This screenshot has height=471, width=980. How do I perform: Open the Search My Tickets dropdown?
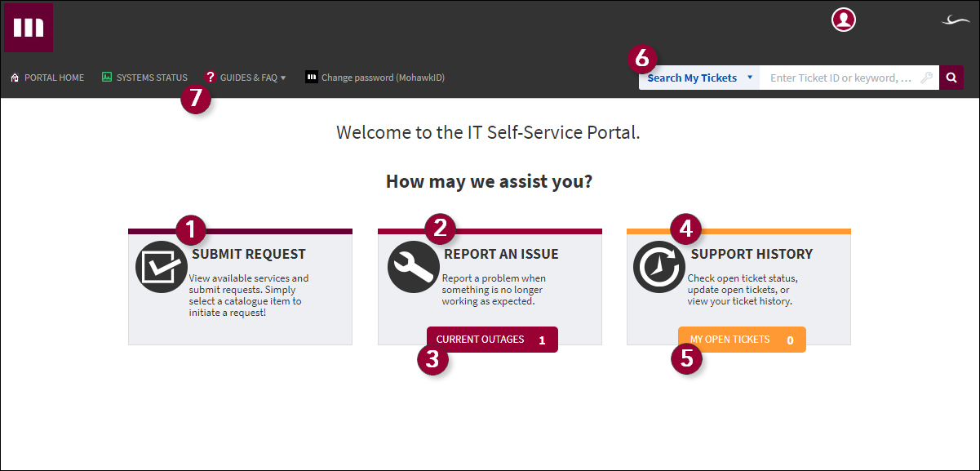698,77
